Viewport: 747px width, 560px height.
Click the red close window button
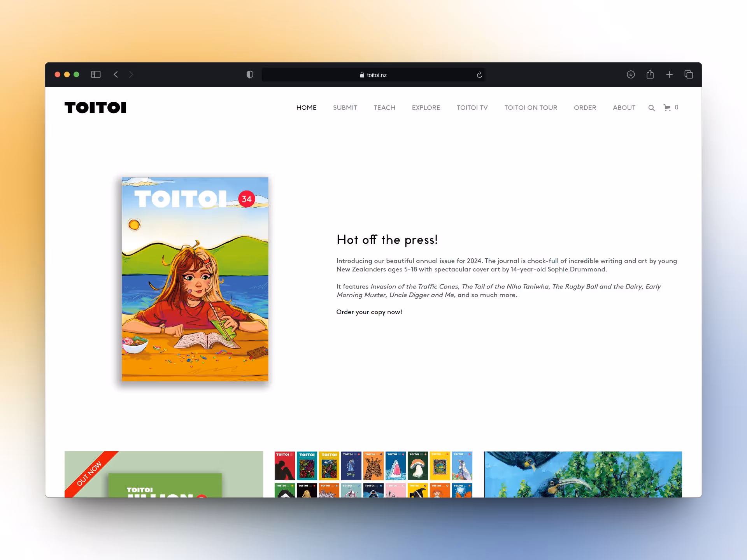(x=58, y=74)
